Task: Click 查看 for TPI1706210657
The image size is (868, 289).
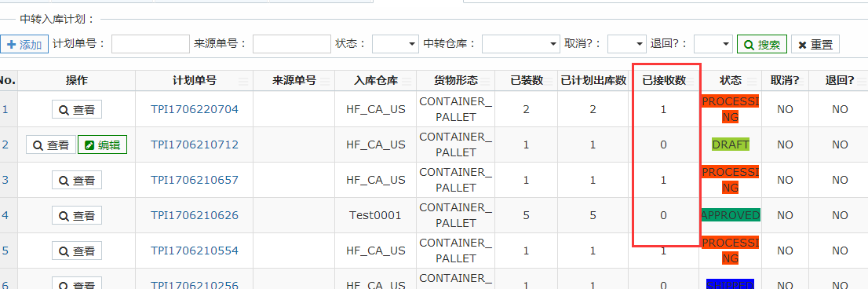Action: [x=77, y=180]
